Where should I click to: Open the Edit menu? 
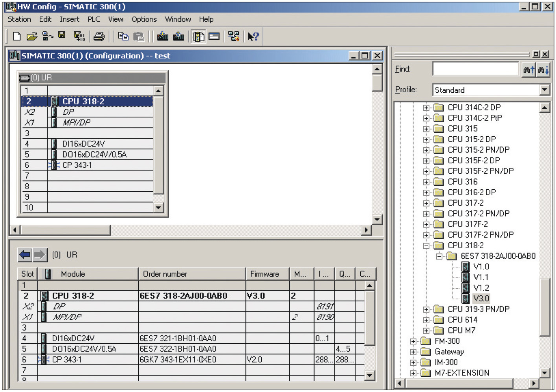45,19
